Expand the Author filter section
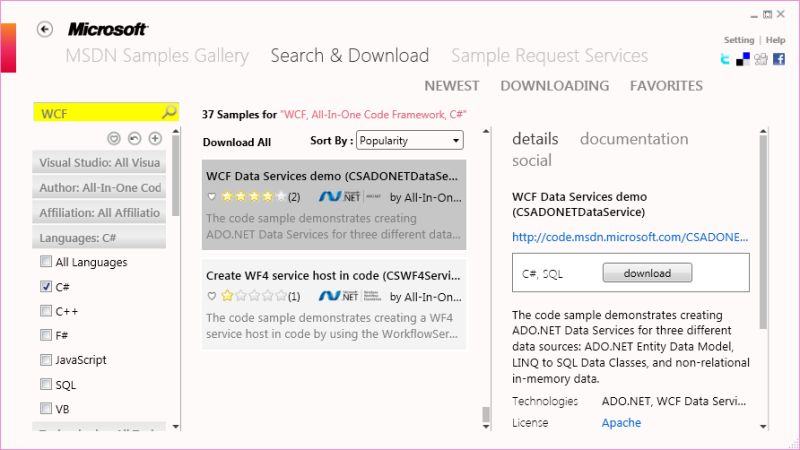This screenshot has width=800, height=450. 99,188
